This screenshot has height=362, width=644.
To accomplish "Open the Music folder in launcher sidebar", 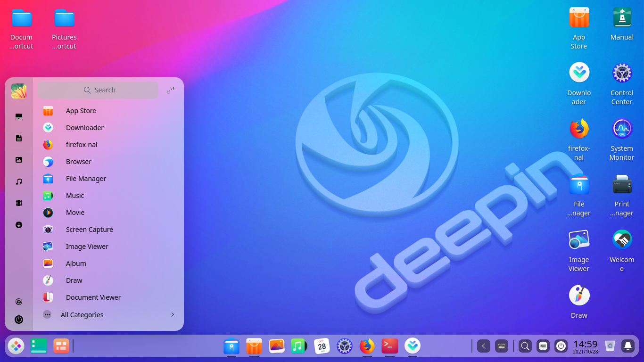I will 19,181.
